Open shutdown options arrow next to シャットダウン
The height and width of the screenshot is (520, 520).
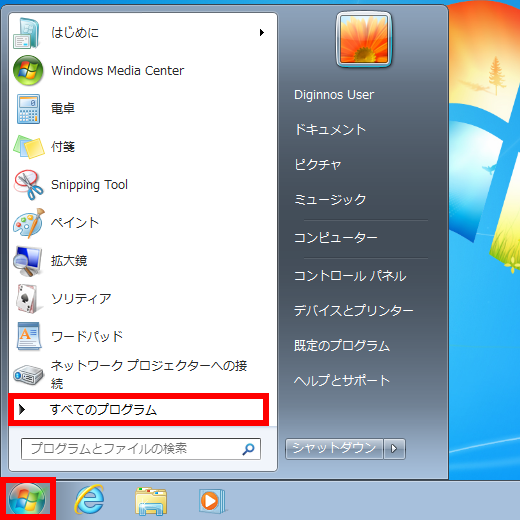(x=395, y=449)
